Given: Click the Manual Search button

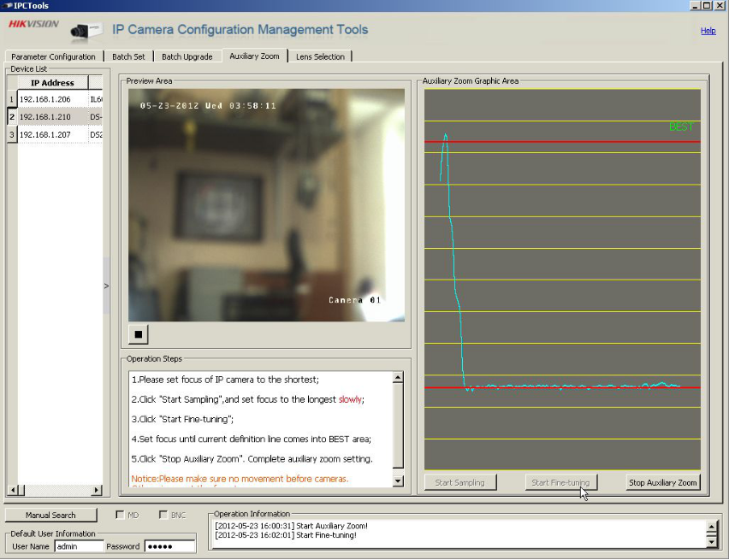Looking at the screenshot, I should pos(50,516).
